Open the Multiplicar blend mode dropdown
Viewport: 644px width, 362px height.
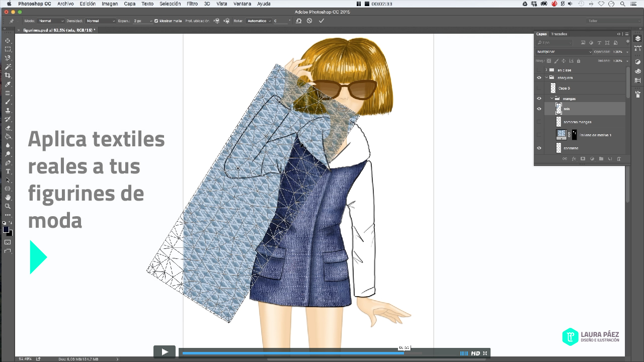563,52
